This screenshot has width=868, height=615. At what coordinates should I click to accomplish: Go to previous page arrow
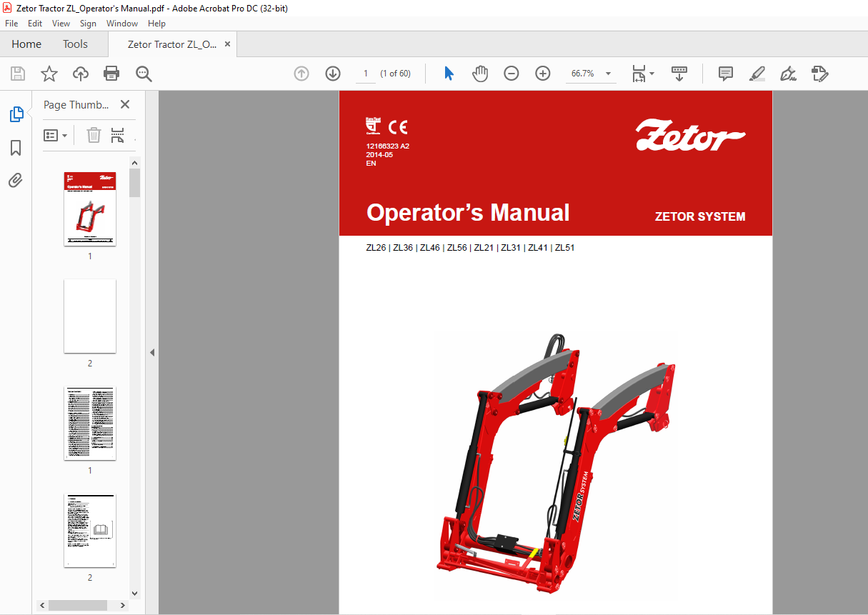[x=301, y=74]
